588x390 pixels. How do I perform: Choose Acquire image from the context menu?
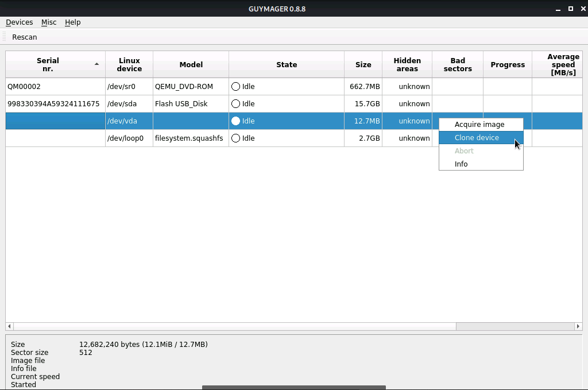tap(479, 125)
